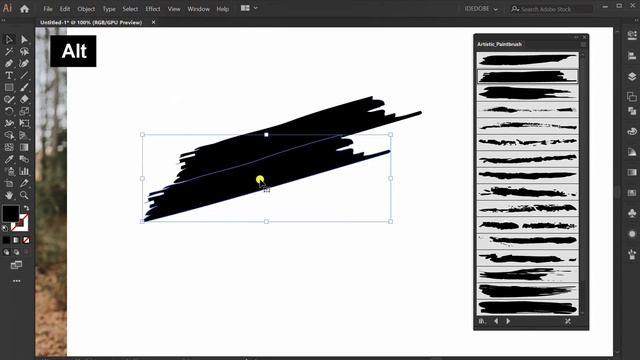Open the Effect menu
This screenshot has width=640, height=360.
point(153,9)
